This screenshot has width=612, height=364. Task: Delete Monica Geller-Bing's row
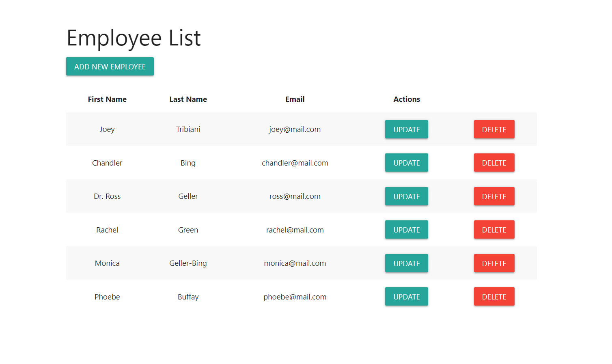tap(494, 263)
